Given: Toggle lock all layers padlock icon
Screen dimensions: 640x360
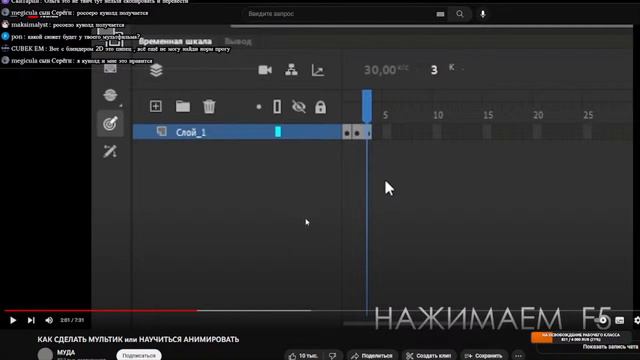Looking at the screenshot, I should 320,107.
